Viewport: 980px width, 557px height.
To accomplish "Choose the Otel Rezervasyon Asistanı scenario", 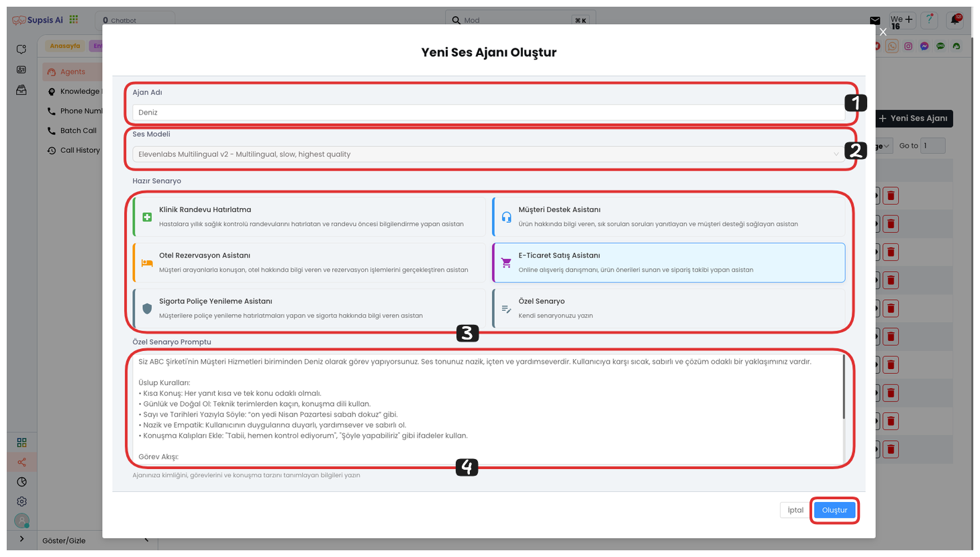I will [x=309, y=262].
